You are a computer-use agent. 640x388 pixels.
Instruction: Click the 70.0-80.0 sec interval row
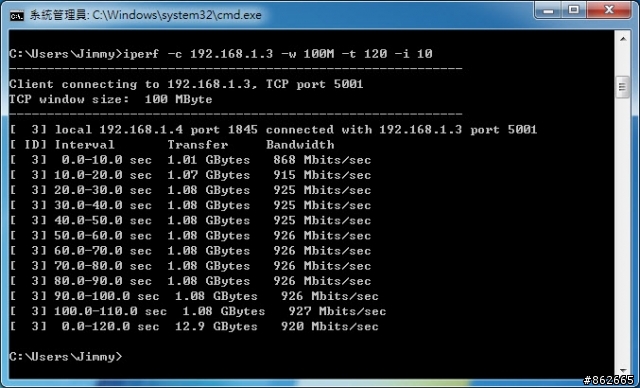point(190,266)
